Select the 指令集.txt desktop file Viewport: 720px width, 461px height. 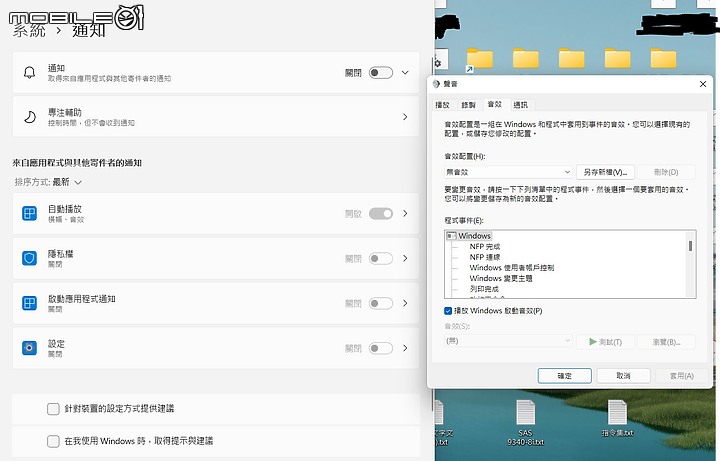[617, 418]
